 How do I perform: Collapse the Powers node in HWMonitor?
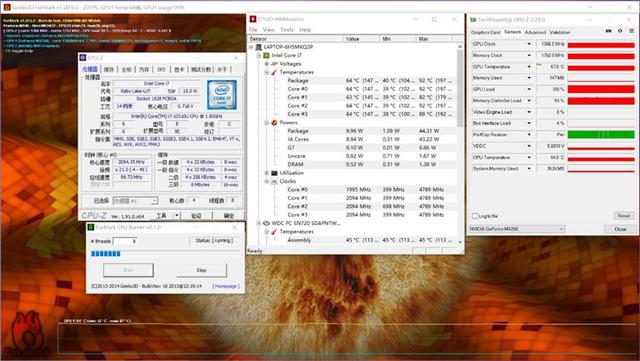267,123
